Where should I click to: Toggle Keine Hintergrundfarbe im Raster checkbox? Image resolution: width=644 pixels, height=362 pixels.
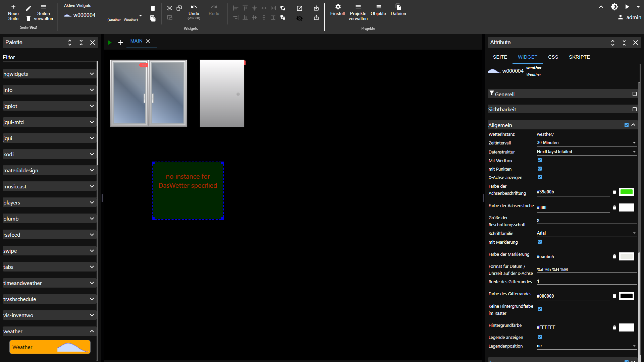click(x=540, y=309)
